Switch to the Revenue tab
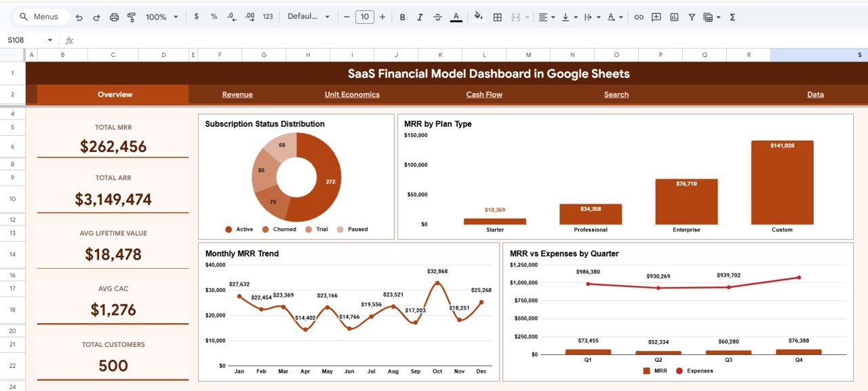This screenshot has width=868, height=391. point(237,94)
